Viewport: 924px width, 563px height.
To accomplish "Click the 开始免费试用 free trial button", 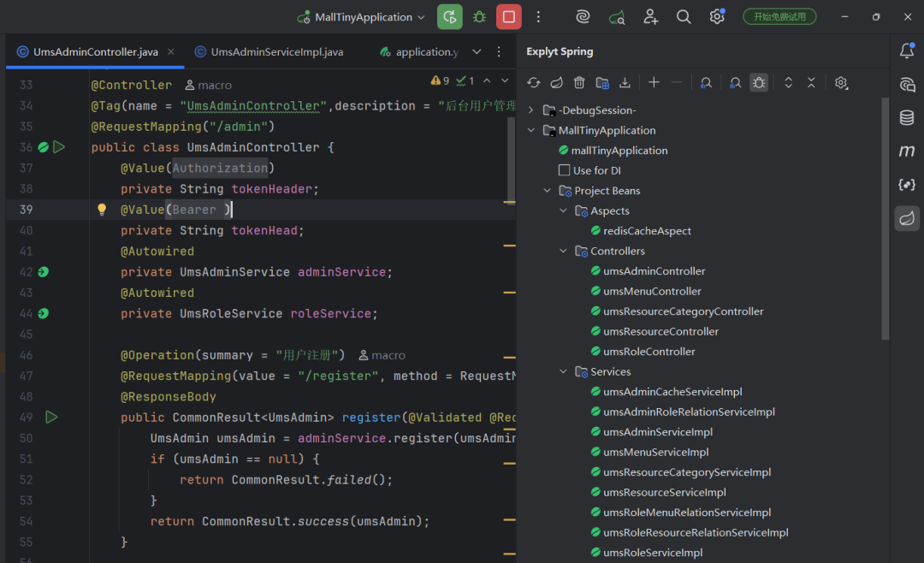I will point(779,17).
